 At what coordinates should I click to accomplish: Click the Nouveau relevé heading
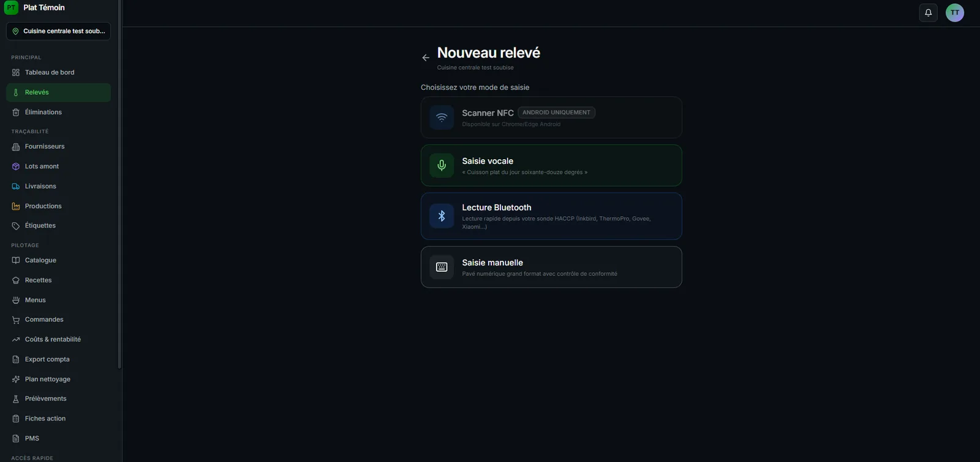[x=489, y=53]
